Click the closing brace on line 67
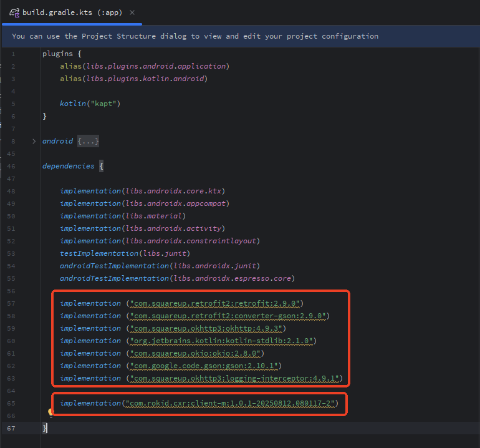480x448 pixels. click(44, 428)
